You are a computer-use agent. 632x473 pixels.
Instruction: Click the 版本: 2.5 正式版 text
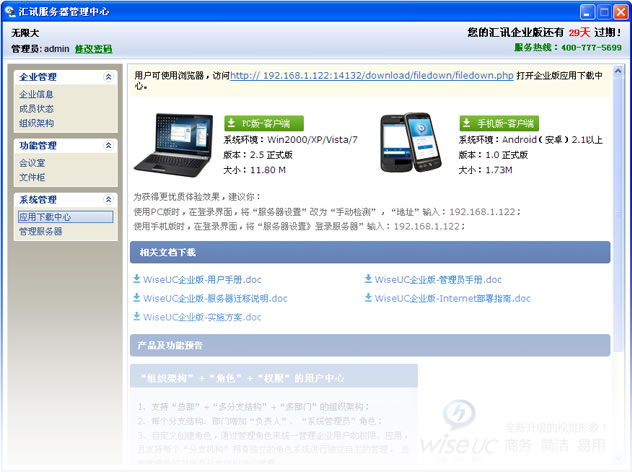point(258,155)
